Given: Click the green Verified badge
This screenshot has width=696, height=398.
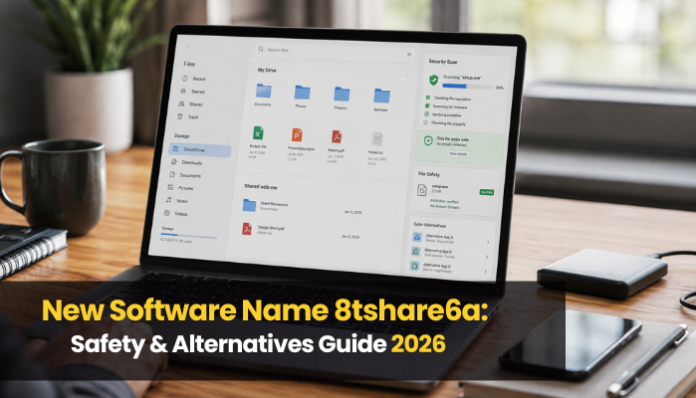Looking at the screenshot, I should [x=486, y=192].
